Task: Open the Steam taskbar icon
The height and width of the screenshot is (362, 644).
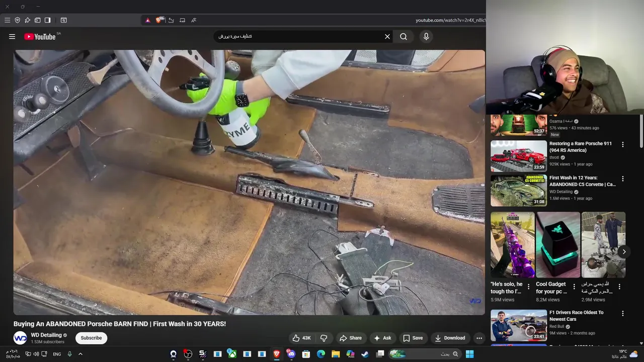Action: point(365,354)
